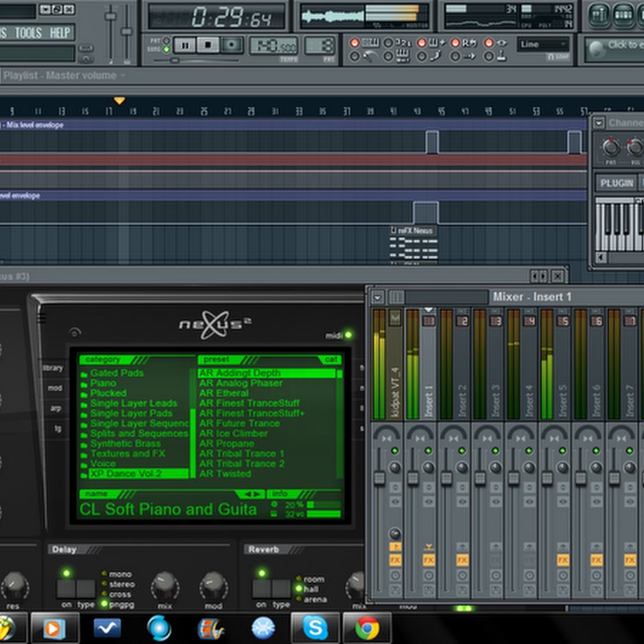This screenshot has height=644, width=644.
Task: Open the Mixer window menu arrow
Action: [377, 297]
